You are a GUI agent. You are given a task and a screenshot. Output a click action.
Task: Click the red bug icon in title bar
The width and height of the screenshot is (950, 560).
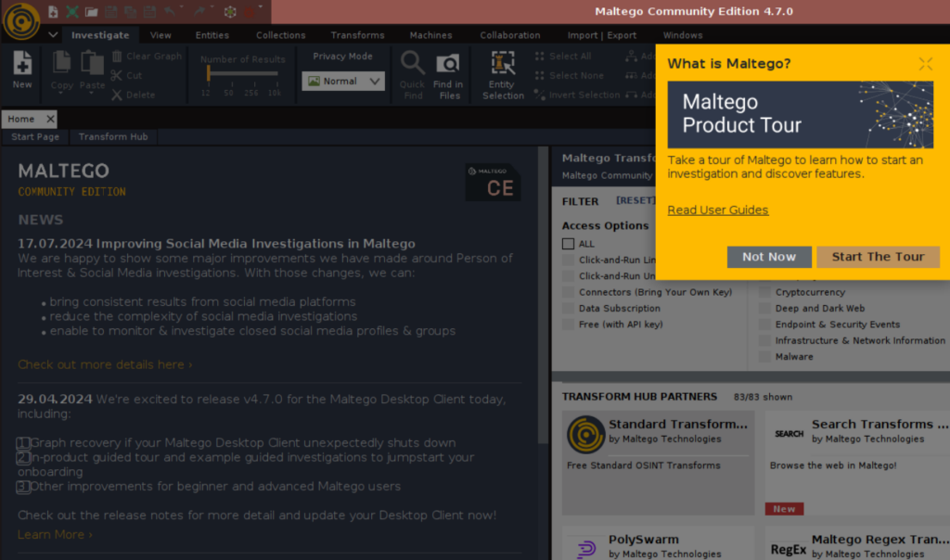tap(249, 11)
